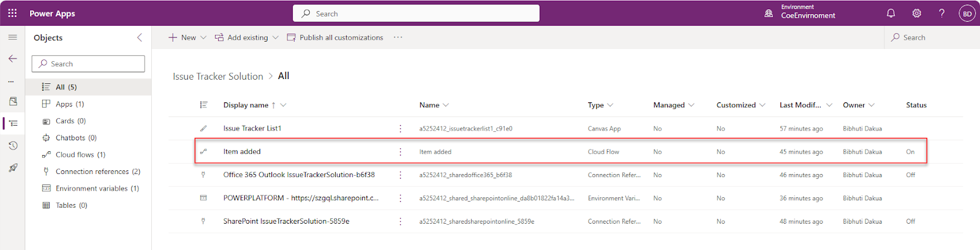Click Publish all customizations
Viewport: 980px width, 250px height.
coord(335,37)
